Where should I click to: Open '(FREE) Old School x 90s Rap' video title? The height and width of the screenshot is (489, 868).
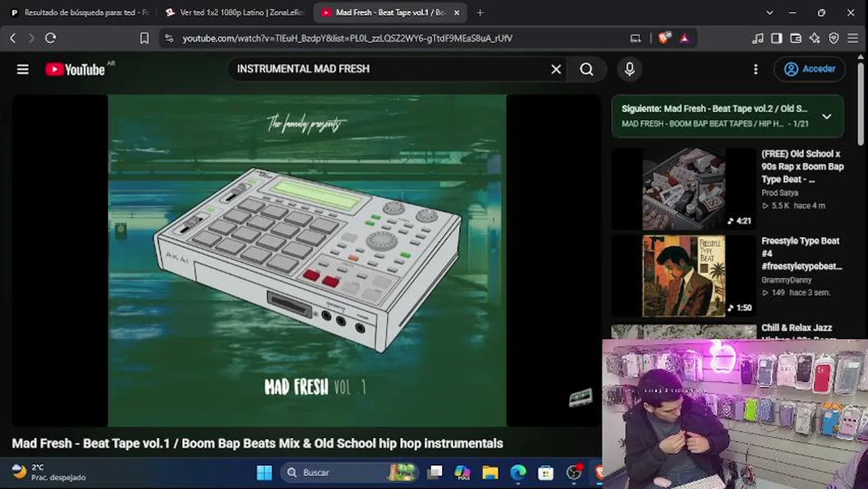coord(803,166)
